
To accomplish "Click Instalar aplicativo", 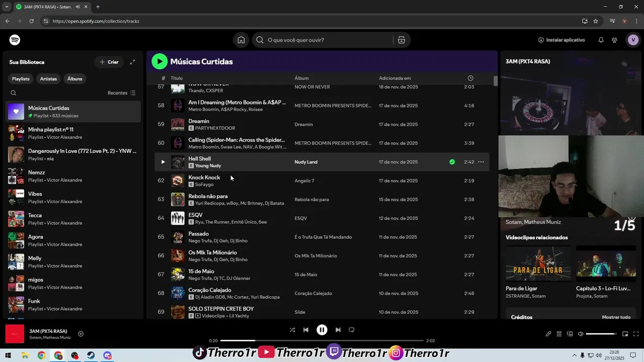I will tap(561, 40).
